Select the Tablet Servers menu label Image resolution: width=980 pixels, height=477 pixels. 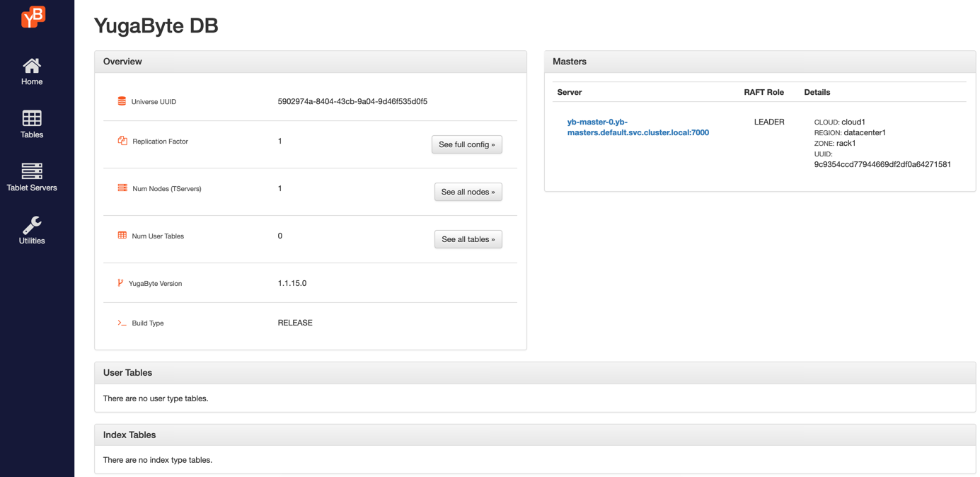32,188
